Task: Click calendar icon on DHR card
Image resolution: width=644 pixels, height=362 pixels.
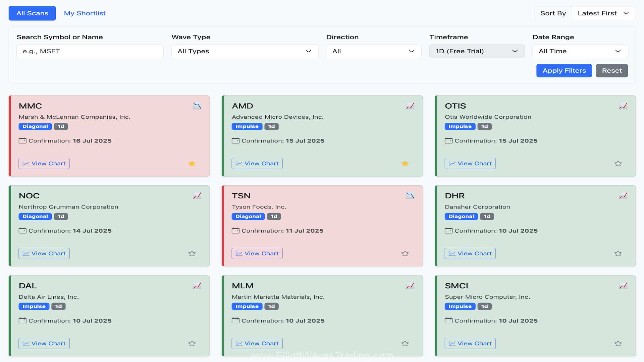Action: (448, 231)
